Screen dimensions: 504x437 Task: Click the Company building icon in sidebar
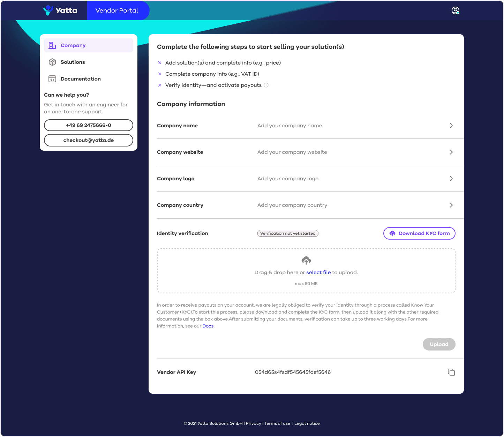tap(52, 45)
